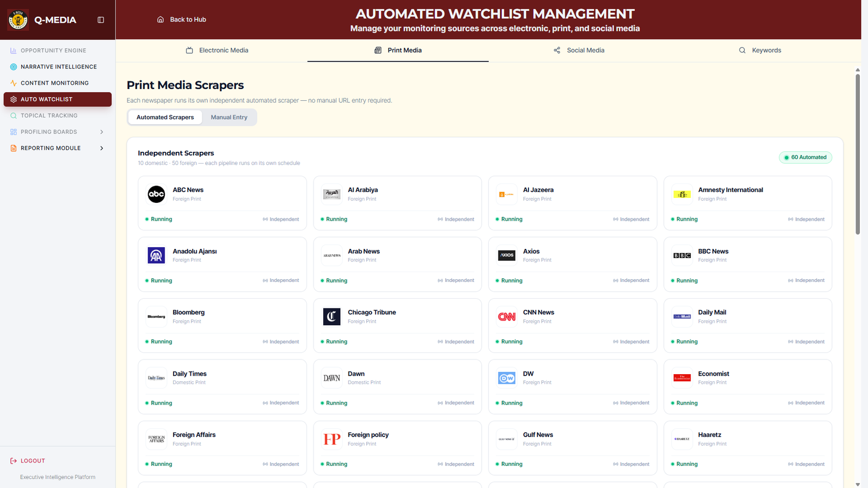Click the Independent label on Axios card

click(x=631, y=280)
